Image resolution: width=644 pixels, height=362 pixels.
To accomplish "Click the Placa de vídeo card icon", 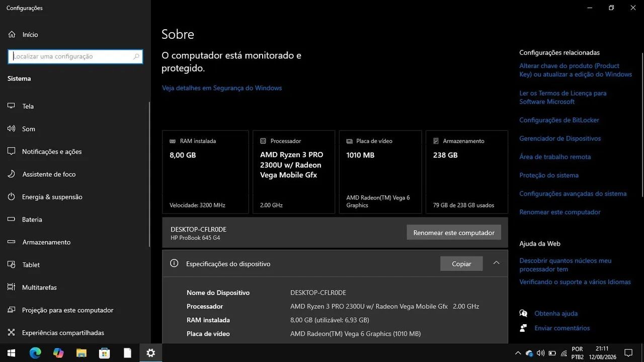I will pos(350,141).
